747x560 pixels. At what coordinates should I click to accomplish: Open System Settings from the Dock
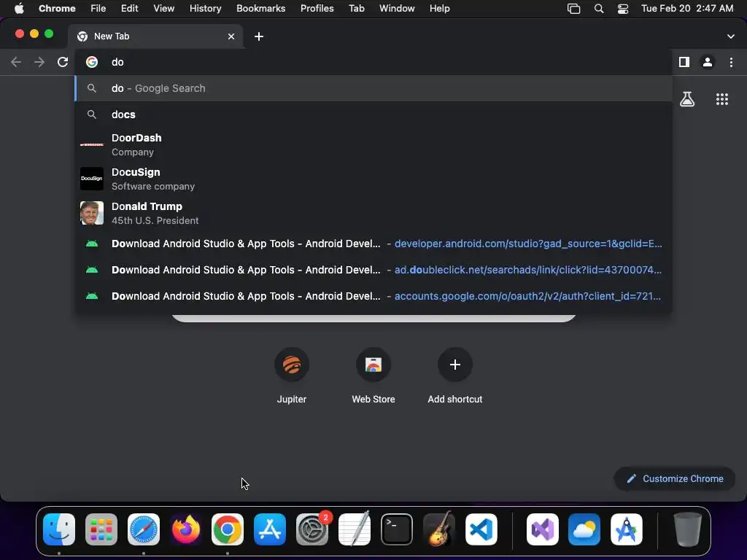(312, 529)
